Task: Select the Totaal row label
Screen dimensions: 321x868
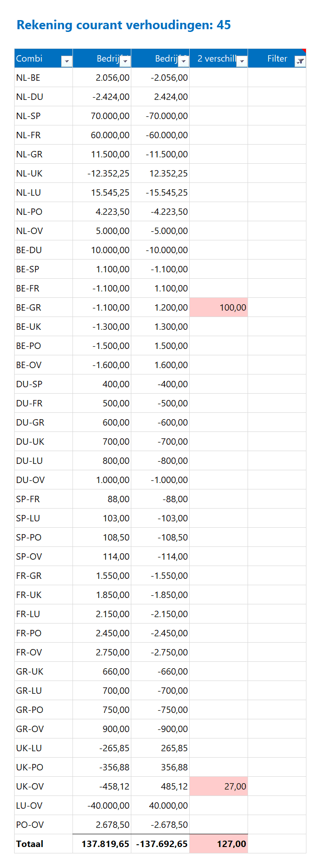Action: (x=29, y=843)
